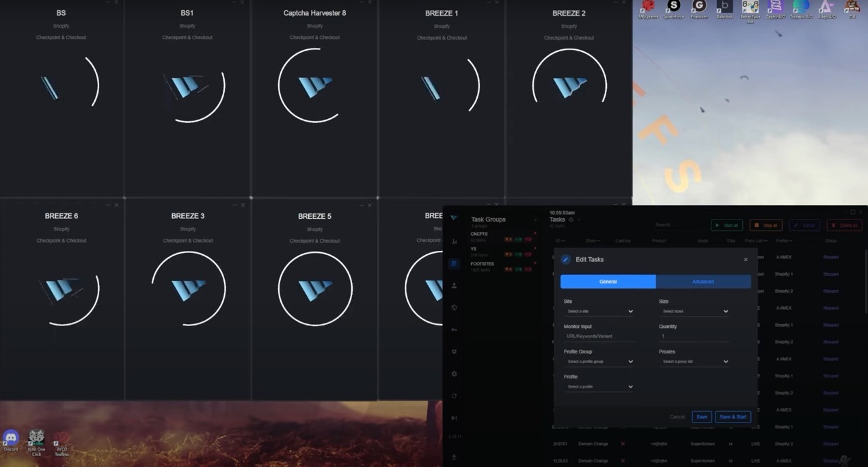The width and height of the screenshot is (868, 467).
Task: Open the Select sizes dropdown
Action: [694, 312]
